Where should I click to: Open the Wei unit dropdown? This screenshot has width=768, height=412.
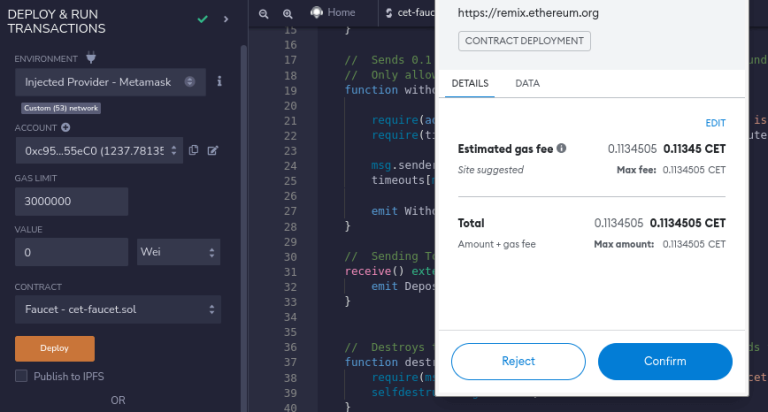point(178,253)
